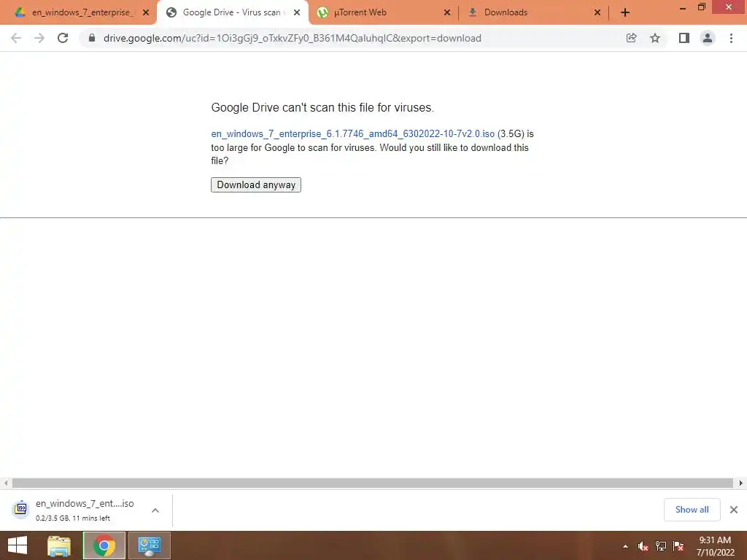The width and height of the screenshot is (747, 560).
Task: Show hidden system tray icons
Action: click(x=625, y=546)
